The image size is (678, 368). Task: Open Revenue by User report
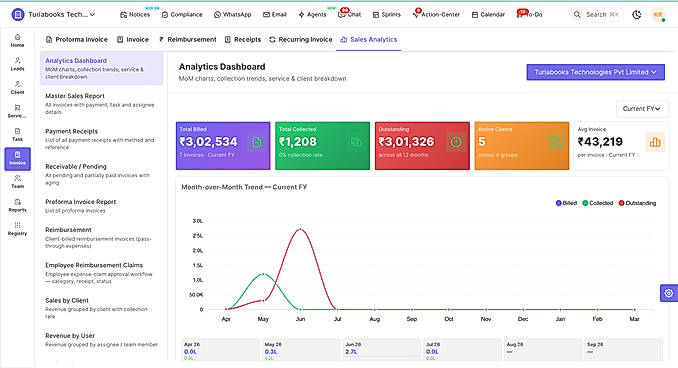click(101, 340)
